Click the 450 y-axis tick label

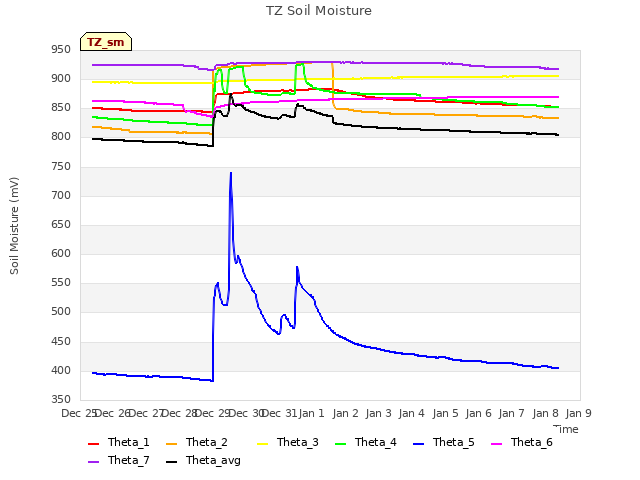[61, 341]
